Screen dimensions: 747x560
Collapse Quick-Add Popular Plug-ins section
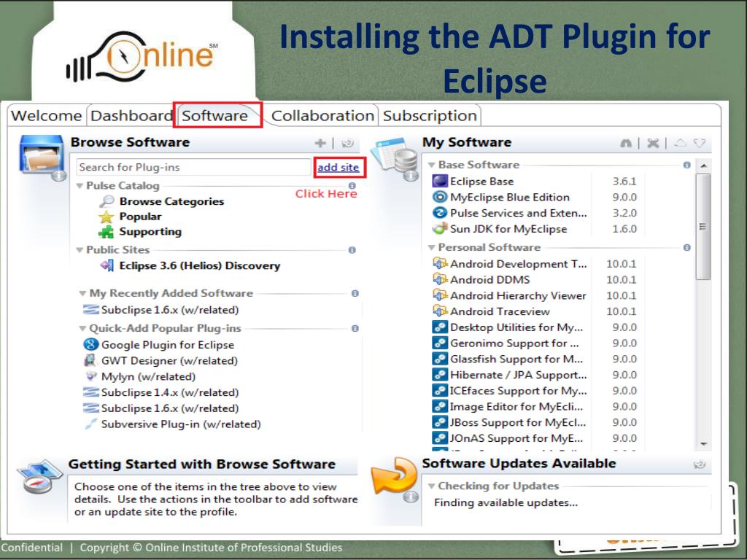(x=83, y=329)
